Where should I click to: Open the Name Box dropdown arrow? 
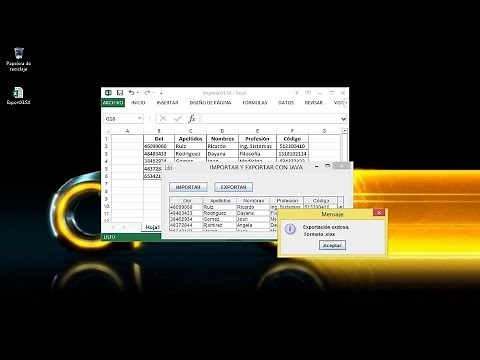click(140, 118)
